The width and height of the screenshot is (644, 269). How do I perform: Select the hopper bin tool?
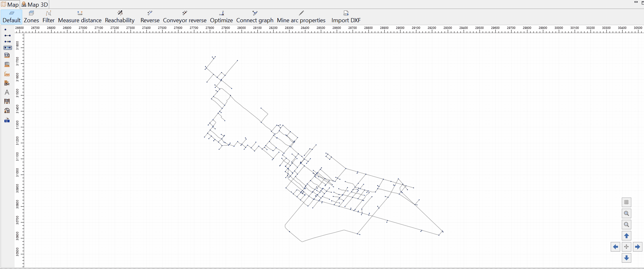pyautogui.click(x=7, y=55)
